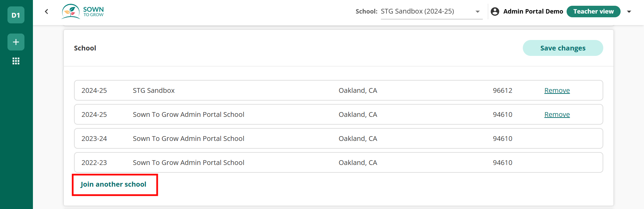644x209 pixels.
Task: Go back using the left chevron arrow
Action: (x=47, y=12)
